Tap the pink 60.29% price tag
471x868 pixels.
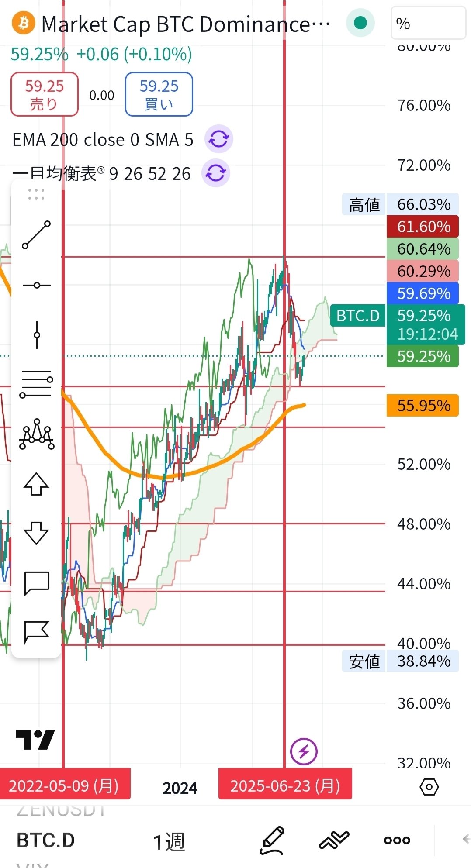click(423, 271)
